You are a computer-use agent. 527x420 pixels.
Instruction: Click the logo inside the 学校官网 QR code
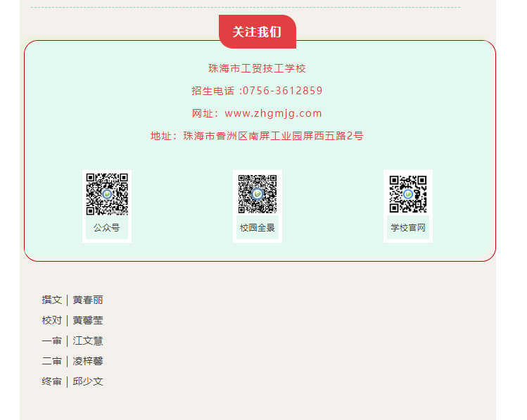point(408,193)
